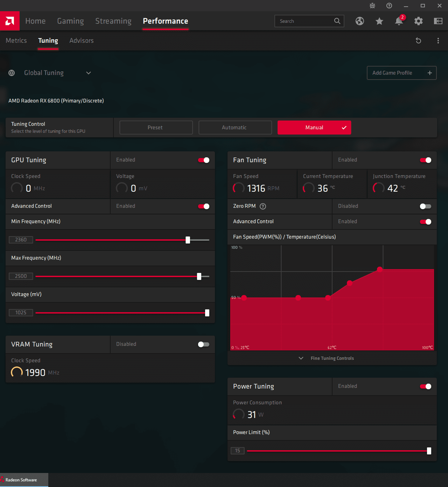Click Min Frequency slider handle
This screenshot has height=487, width=448.
tap(188, 240)
